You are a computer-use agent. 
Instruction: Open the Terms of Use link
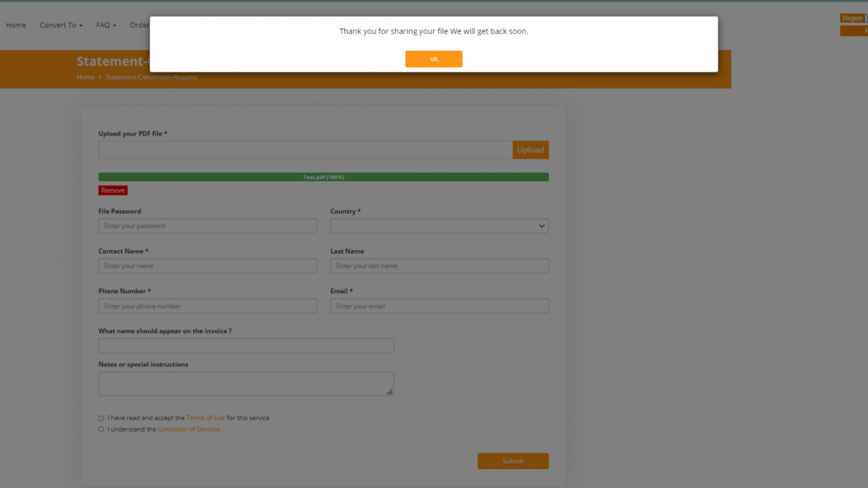click(205, 418)
